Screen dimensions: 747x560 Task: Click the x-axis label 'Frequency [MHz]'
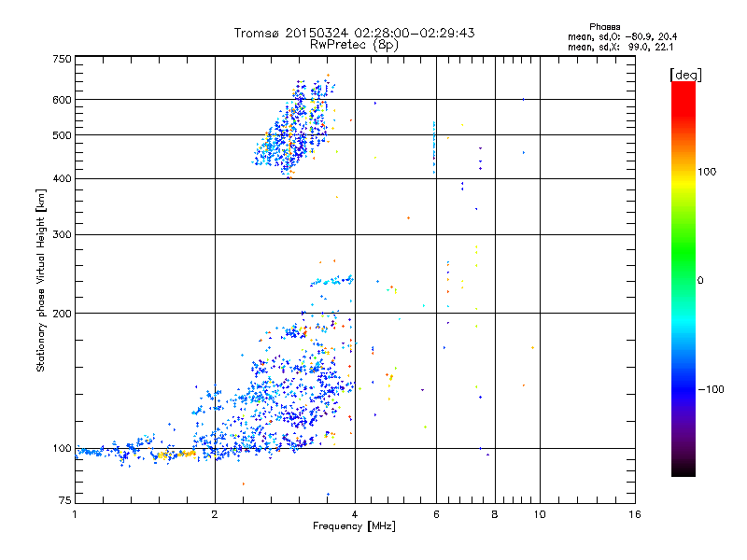354,526
